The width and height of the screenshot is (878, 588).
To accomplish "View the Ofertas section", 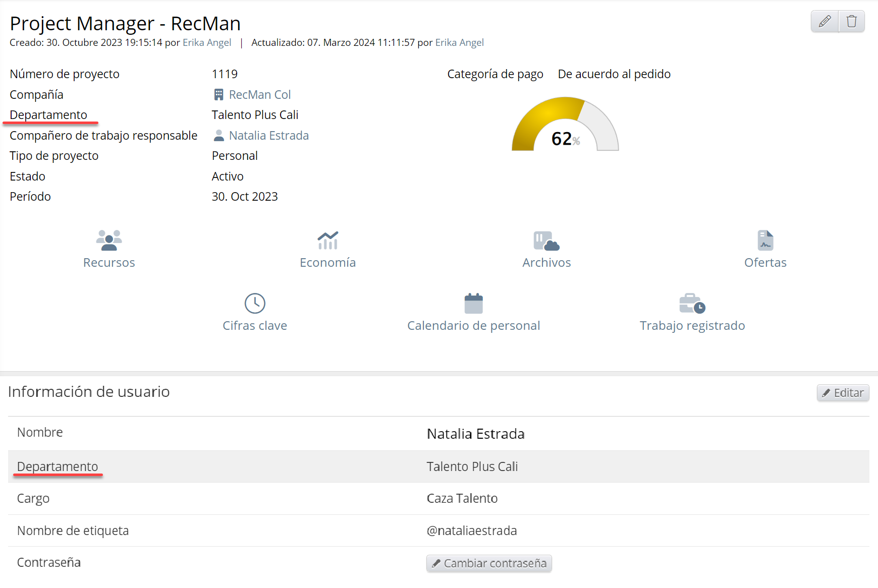I will 765,263.
